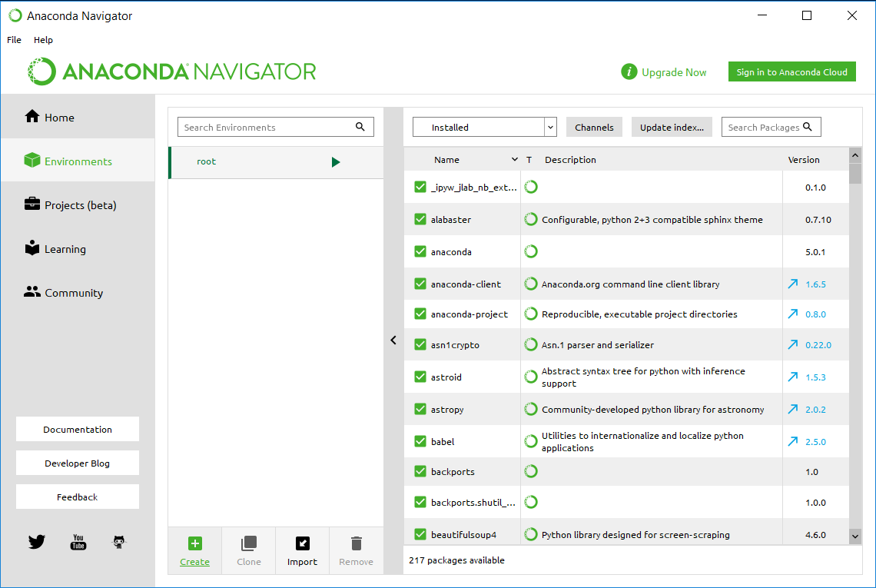Click the Name column sort arrow

[x=514, y=160]
